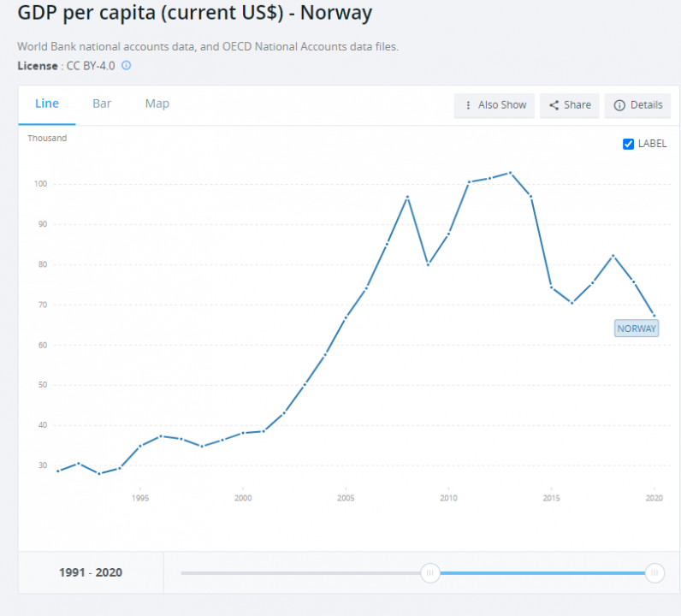Screen dimensions: 681x616
Task: Click the right handle of year range slider
Action: point(654,572)
